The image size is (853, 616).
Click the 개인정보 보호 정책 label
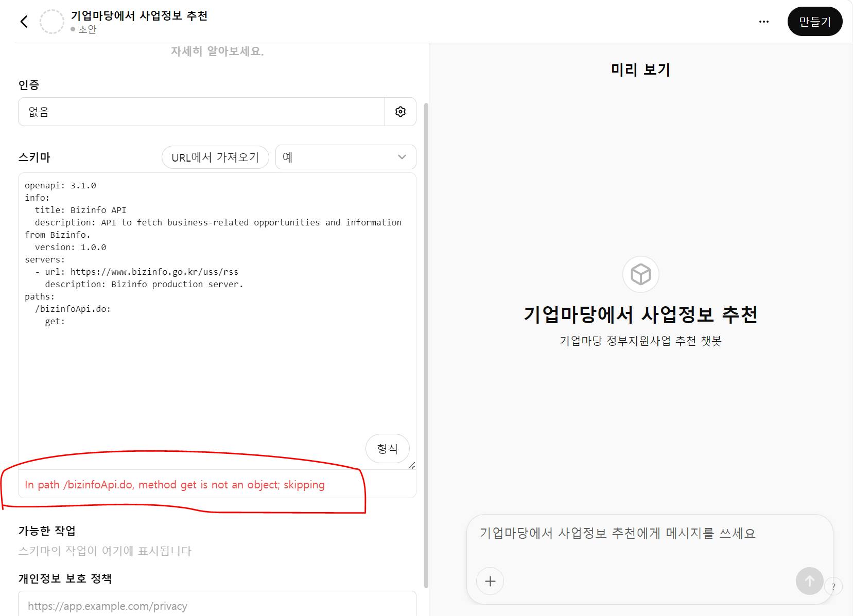65,578
